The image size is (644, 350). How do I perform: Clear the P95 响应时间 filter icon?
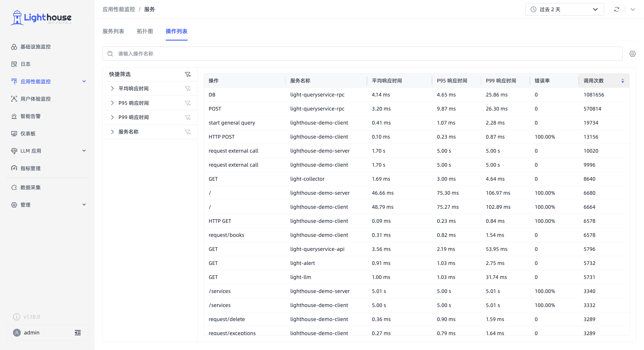pyautogui.click(x=188, y=103)
